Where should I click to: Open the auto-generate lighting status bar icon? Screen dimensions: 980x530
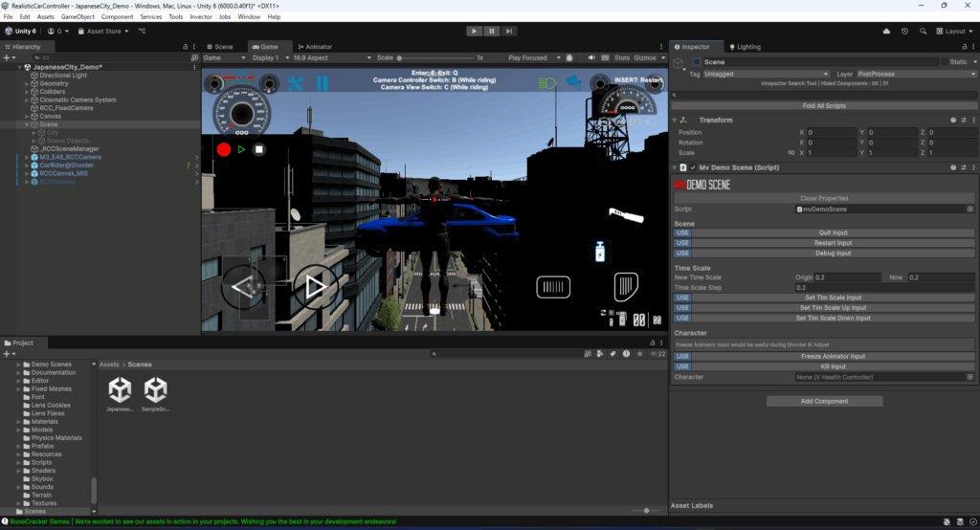960,522
